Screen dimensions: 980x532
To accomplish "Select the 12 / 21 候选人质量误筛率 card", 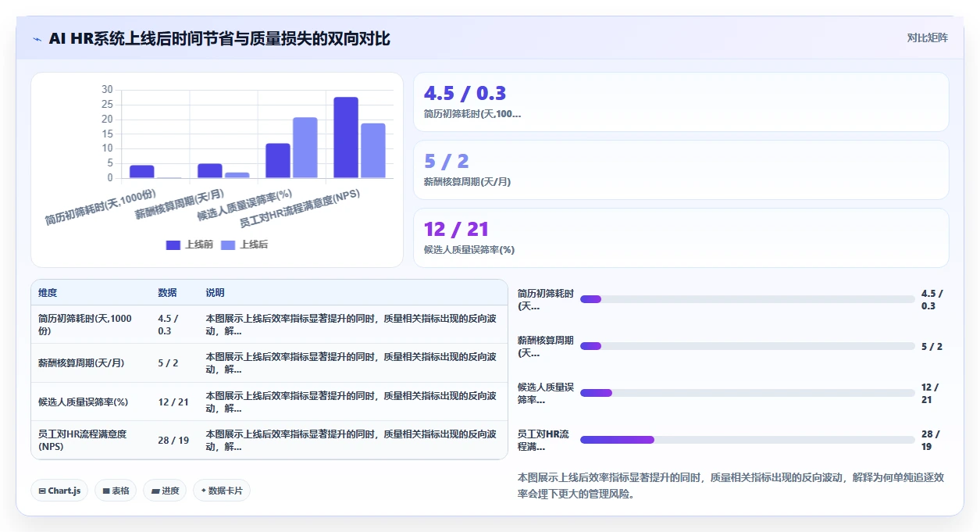I will pos(681,238).
